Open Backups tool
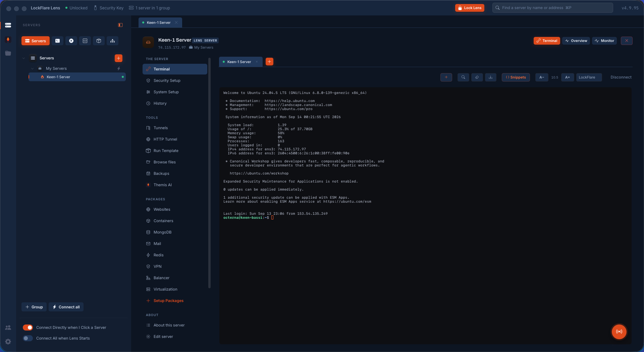The image size is (644, 352). [x=175, y=173]
